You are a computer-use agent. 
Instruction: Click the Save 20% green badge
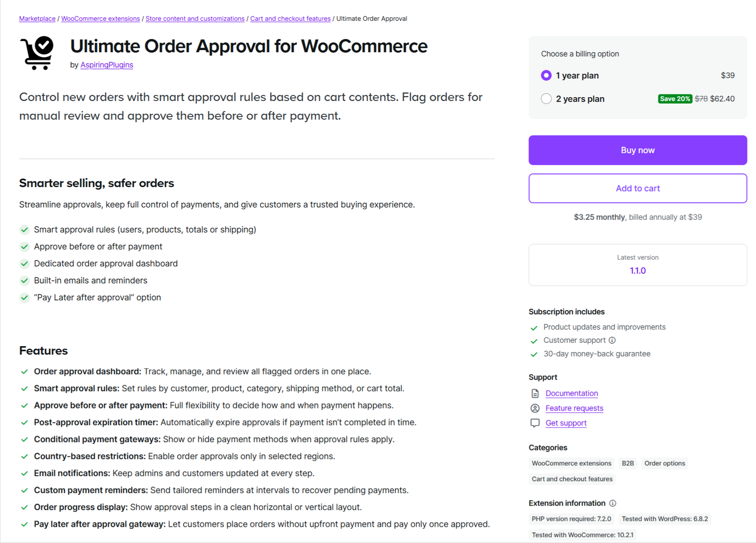tap(675, 99)
